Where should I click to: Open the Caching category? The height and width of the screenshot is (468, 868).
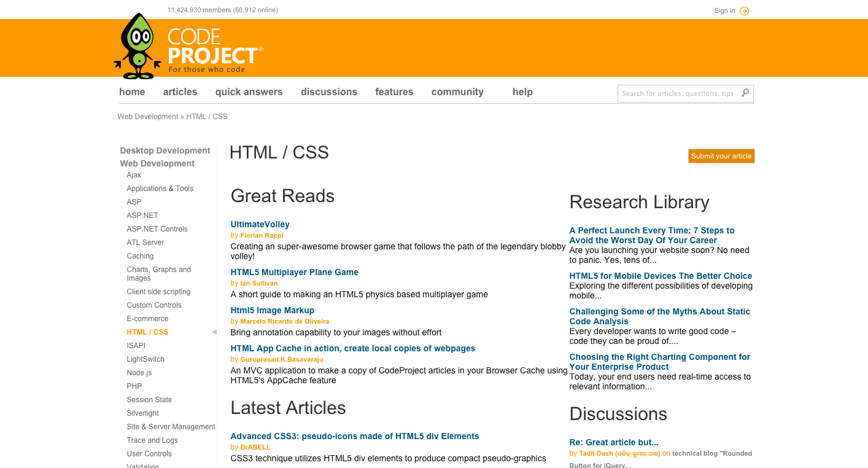140,256
